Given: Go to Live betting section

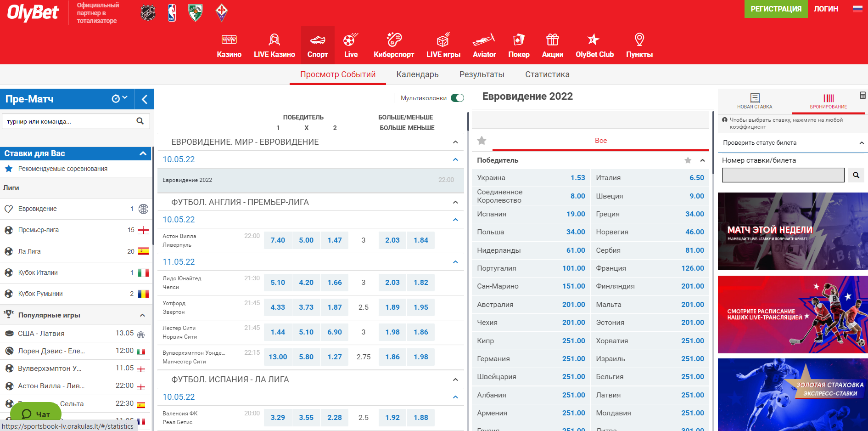Looking at the screenshot, I should (351, 46).
